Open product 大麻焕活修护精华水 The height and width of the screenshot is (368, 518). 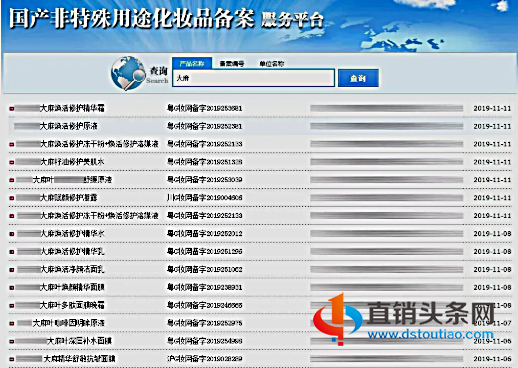coord(72,233)
